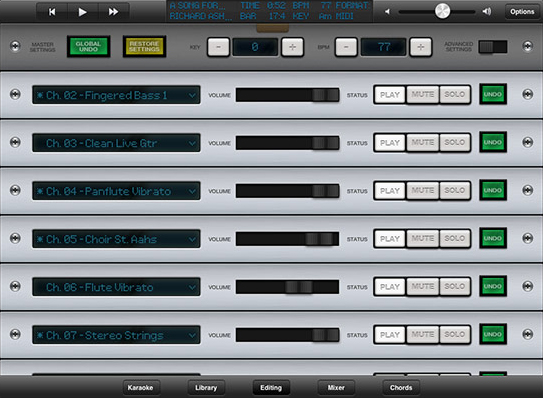This screenshot has width=543, height=398.
Task: Set Ch. 07 Stereo Strings status to Play
Action: click(390, 335)
